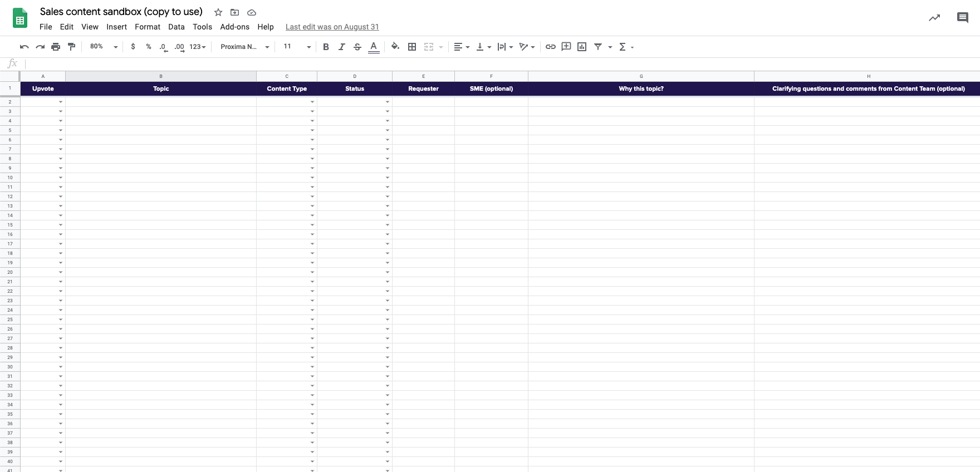
Task: Select the Paint format tool
Action: click(x=71, y=47)
